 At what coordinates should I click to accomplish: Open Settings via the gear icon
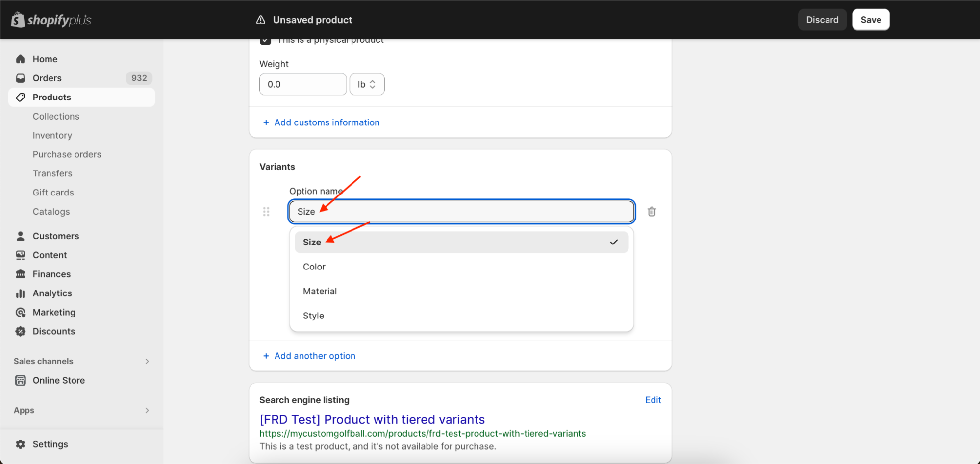point(21,444)
